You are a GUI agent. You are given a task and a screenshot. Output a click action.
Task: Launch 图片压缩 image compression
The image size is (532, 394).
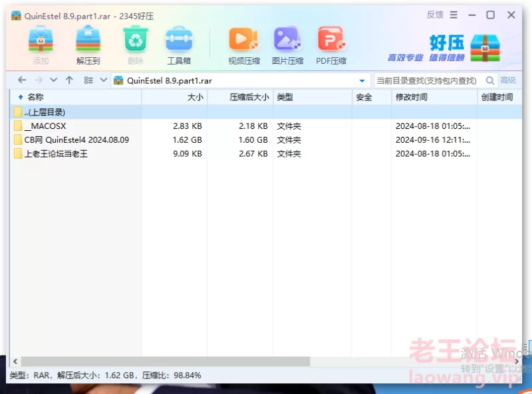(287, 45)
